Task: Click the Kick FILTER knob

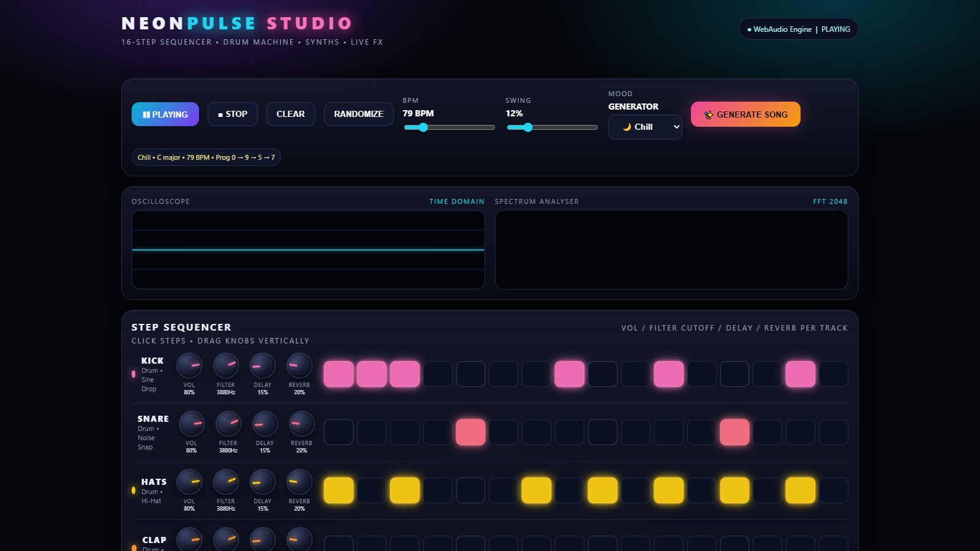Action: point(226,365)
